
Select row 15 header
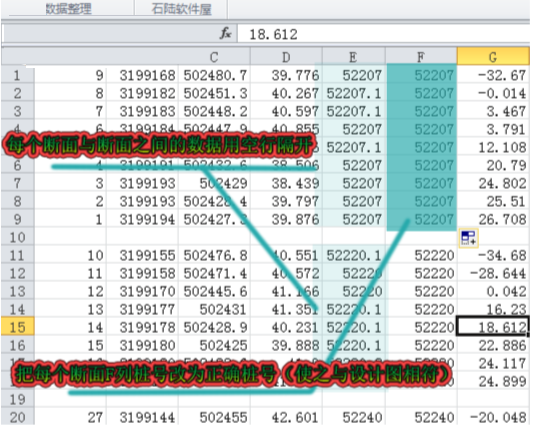(x=18, y=327)
